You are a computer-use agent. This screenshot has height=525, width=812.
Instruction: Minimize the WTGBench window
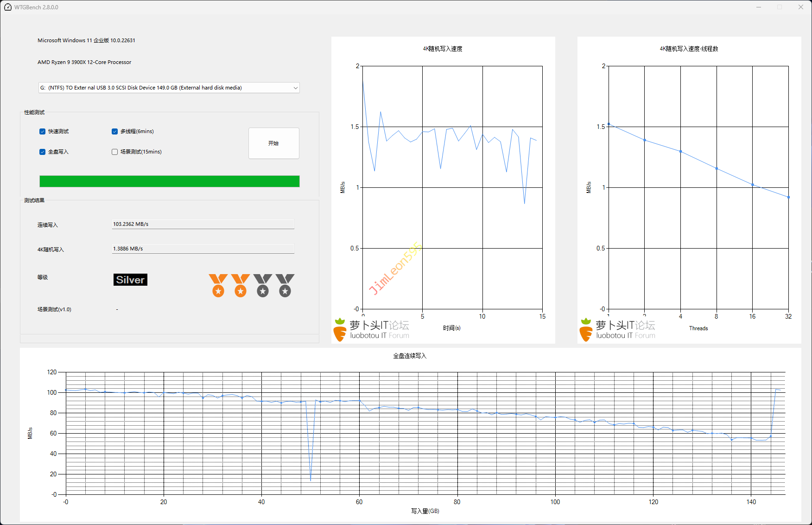[x=759, y=7]
